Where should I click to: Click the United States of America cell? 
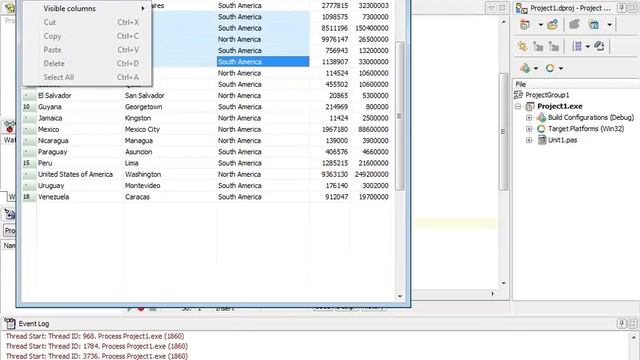80,174
